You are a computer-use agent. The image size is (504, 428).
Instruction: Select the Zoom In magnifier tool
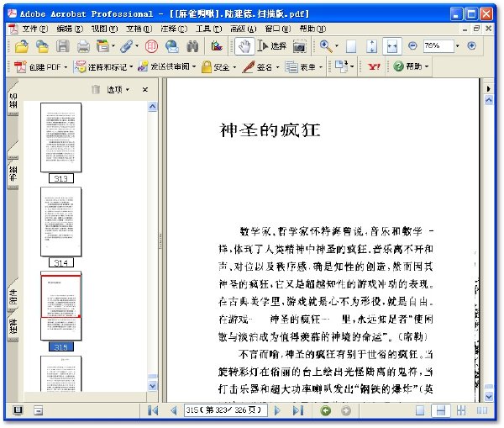[326, 46]
